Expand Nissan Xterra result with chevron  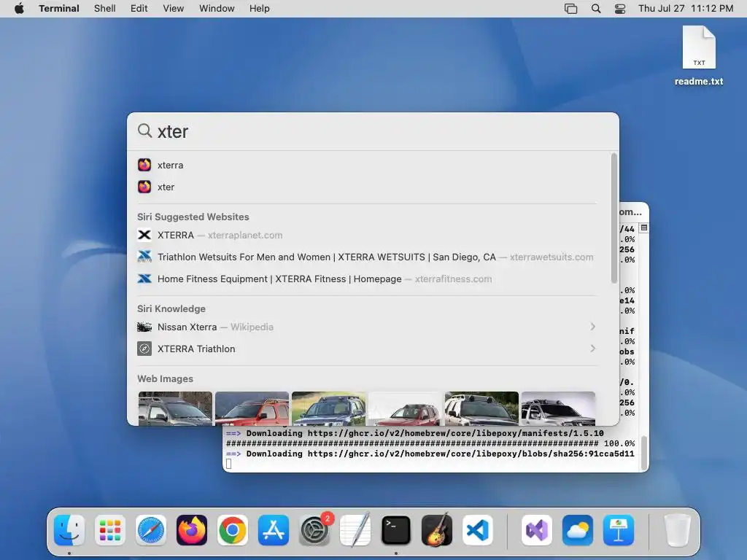(592, 327)
